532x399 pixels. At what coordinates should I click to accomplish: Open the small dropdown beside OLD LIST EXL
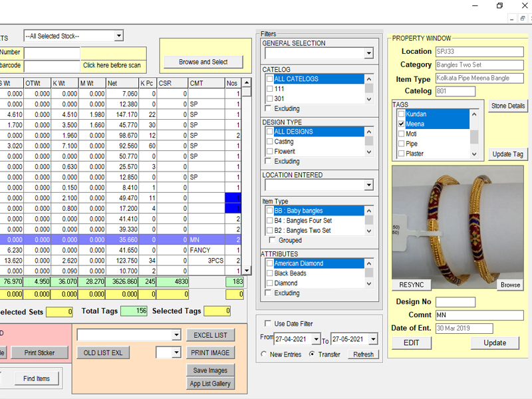coord(176,352)
